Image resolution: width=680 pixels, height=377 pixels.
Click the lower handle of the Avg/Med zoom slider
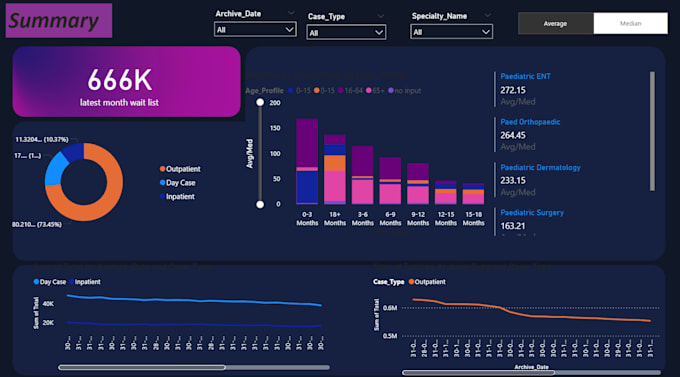point(260,204)
